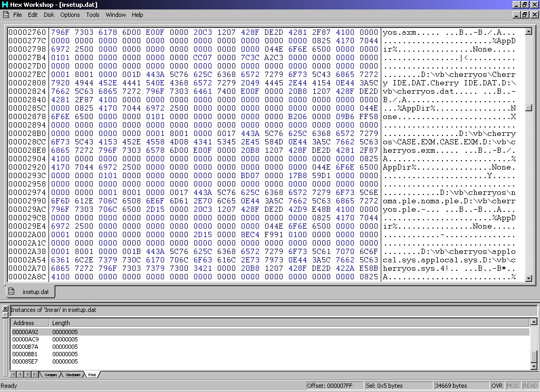Viewport: 540px width, 392px height.
Task: Switch to the Compare results tab
Action: (x=51, y=375)
